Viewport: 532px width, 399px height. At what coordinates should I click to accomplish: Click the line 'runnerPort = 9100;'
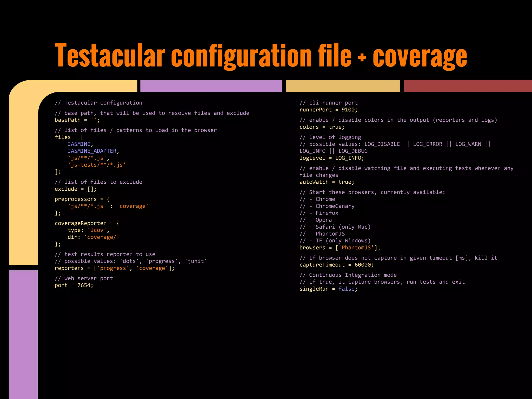(329, 110)
